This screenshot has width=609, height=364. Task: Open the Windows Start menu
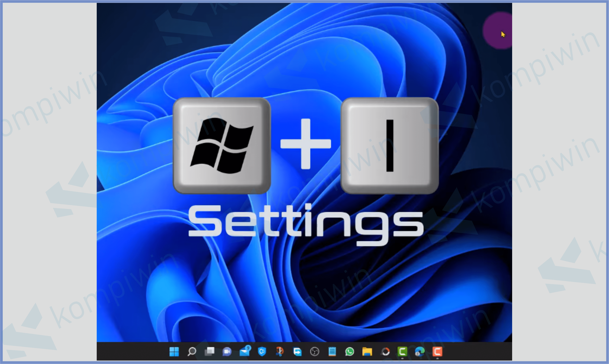[x=174, y=352]
